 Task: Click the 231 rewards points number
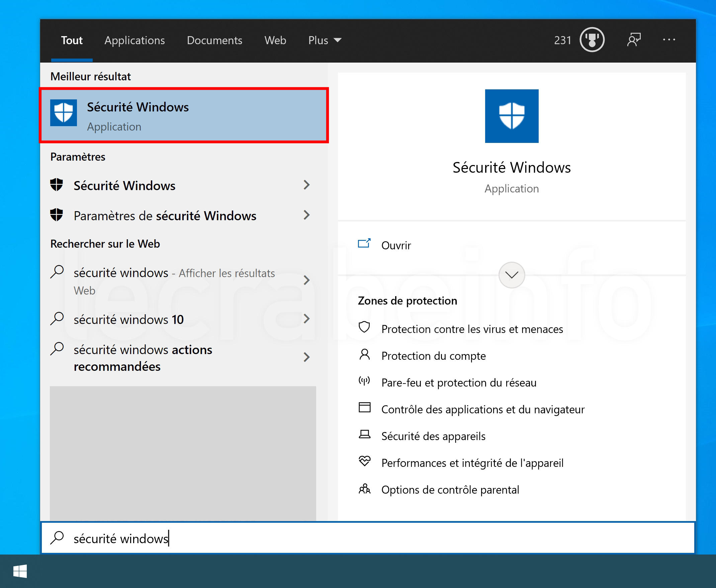[562, 40]
